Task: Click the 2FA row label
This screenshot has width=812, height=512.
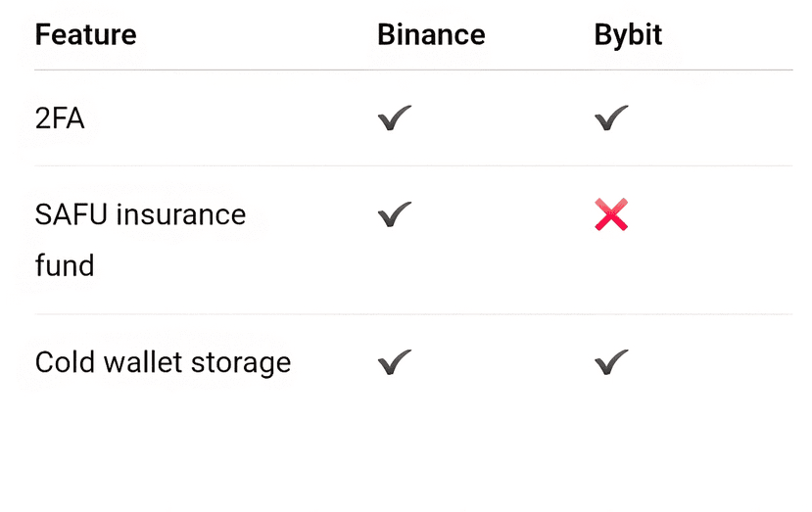Action: [x=60, y=119]
